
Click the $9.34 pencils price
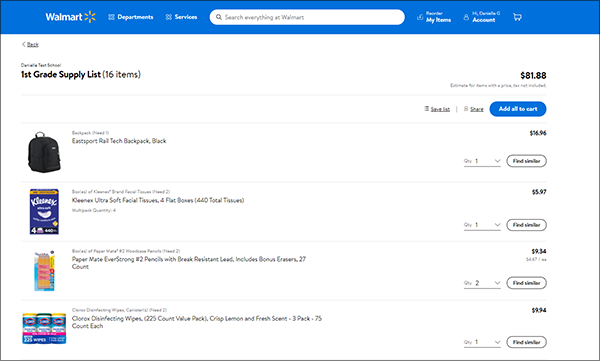(x=539, y=252)
